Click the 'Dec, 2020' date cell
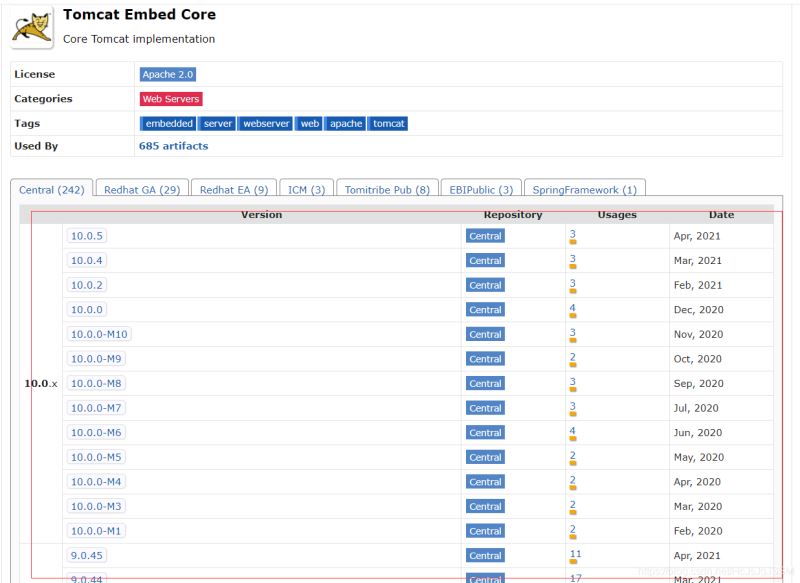 pyautogui.click(x=698, y=310)
